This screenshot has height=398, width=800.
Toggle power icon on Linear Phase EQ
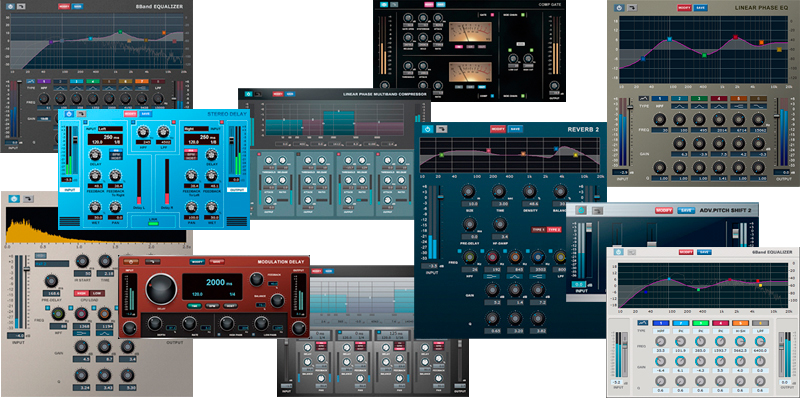click(619, 8)
